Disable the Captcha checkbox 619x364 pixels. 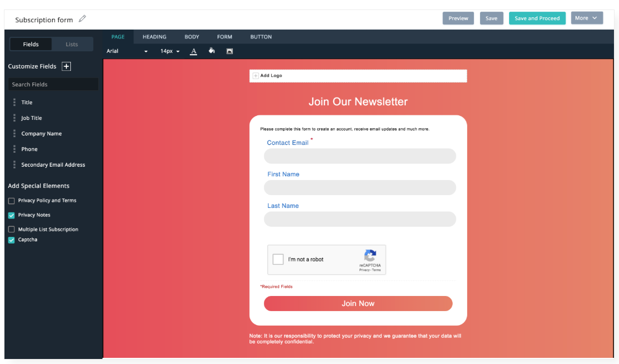(12, 240)
